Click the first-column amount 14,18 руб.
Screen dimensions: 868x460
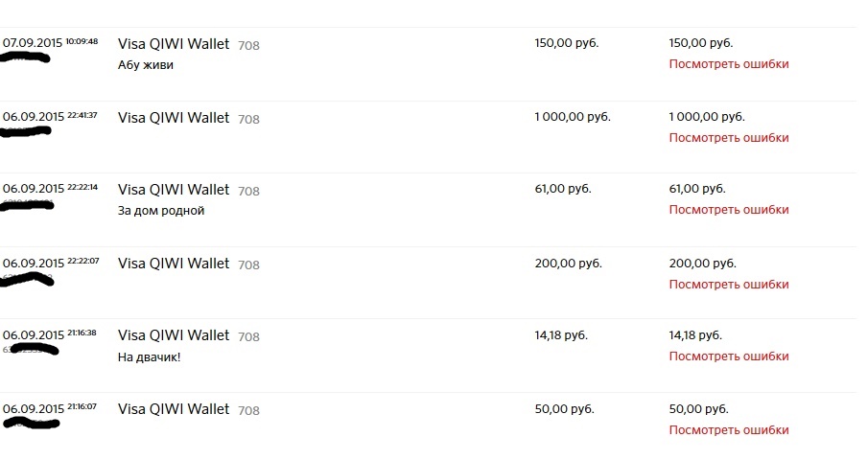(561, 335)
